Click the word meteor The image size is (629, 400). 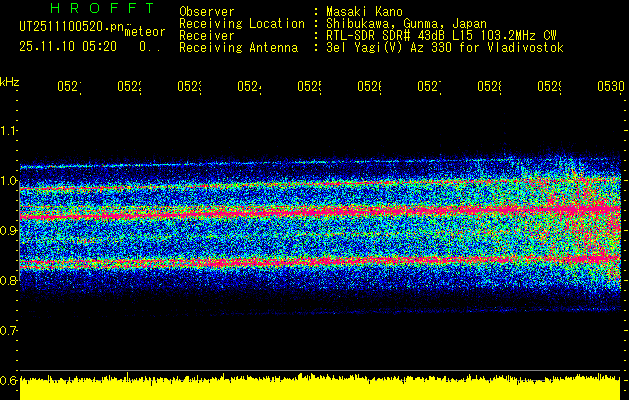pos(145,32)
